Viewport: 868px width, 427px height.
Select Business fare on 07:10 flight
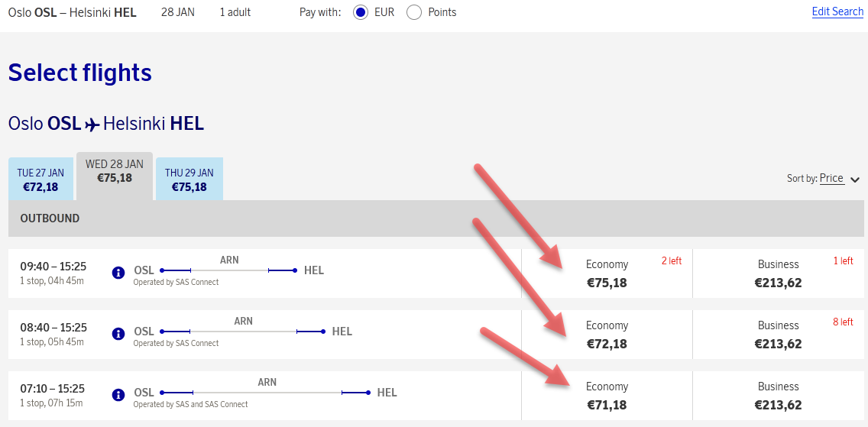(x=778, y=396)
